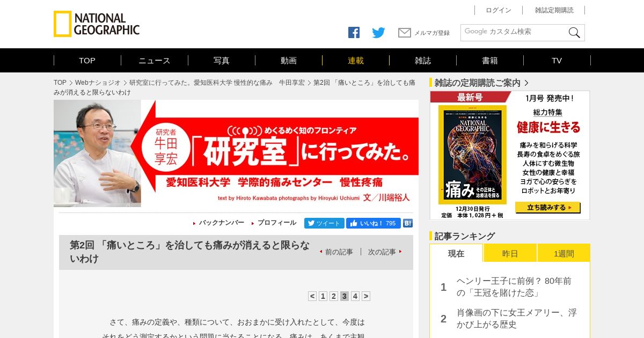Viewport: 644px width, 338px height.
Task: Go to article page 4
Action: click(355, 296)
